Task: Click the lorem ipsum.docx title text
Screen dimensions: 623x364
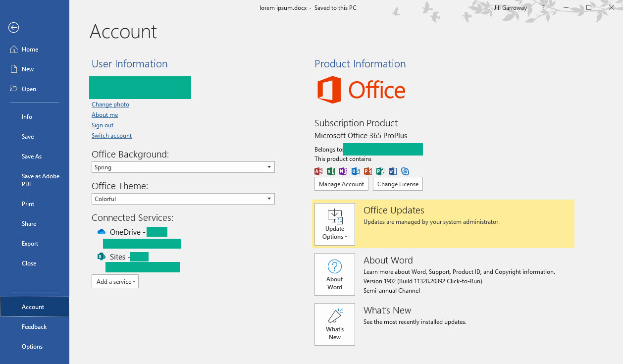Action: (283, 8)
